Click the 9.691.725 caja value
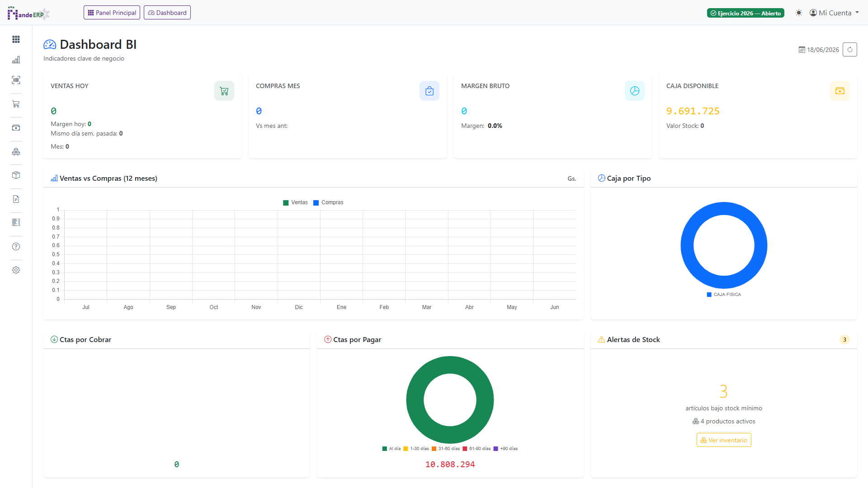 (x=693, y=111)
